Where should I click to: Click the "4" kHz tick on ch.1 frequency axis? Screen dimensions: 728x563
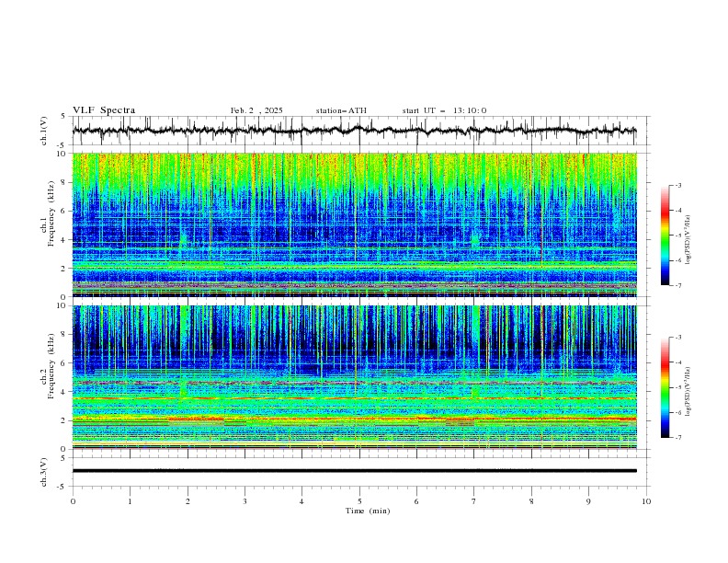(65, 240)
